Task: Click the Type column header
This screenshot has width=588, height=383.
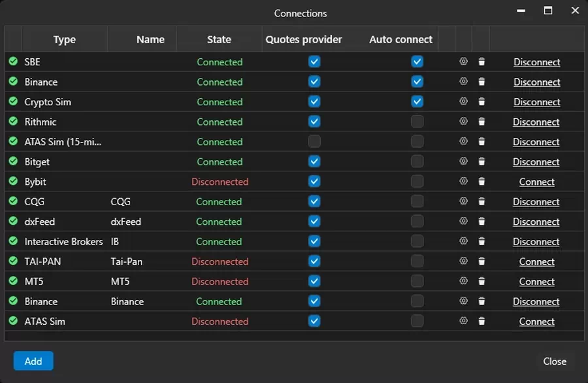Action: tap(65, 39)
